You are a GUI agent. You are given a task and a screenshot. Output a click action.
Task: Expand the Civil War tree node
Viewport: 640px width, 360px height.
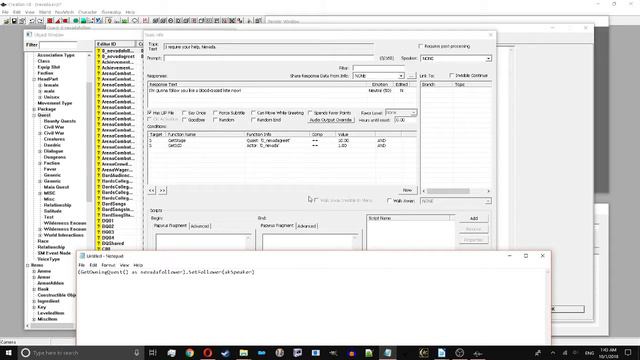[x=40, y=133]
